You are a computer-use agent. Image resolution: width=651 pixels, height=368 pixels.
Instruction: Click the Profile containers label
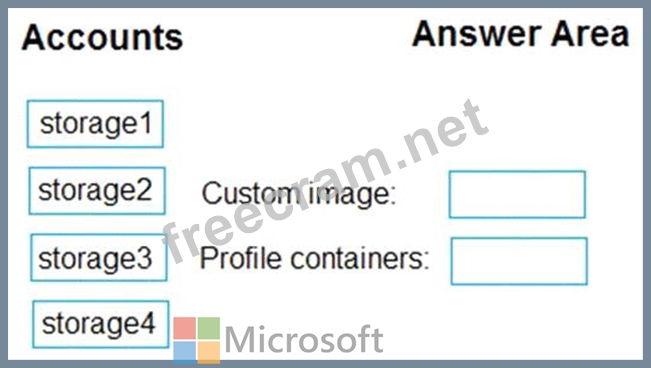pyautogui.click(x=314, y=258)
